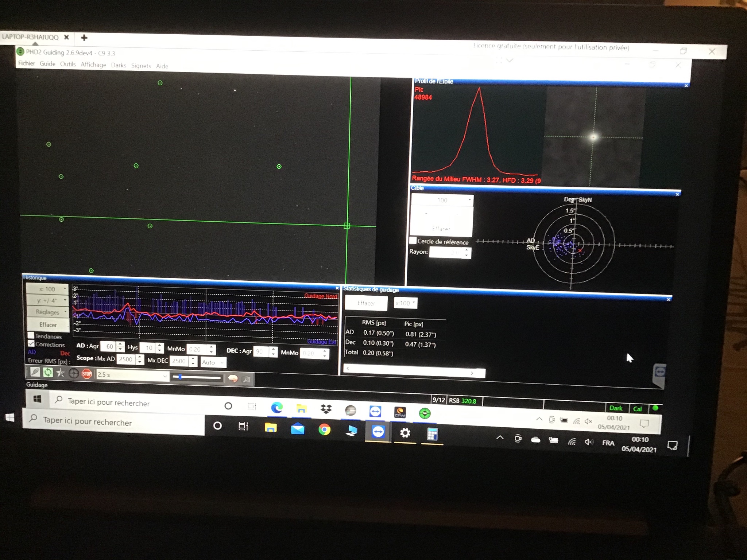
Task: Open the connect equipment USB icon
Action: (x=35, y=372)
